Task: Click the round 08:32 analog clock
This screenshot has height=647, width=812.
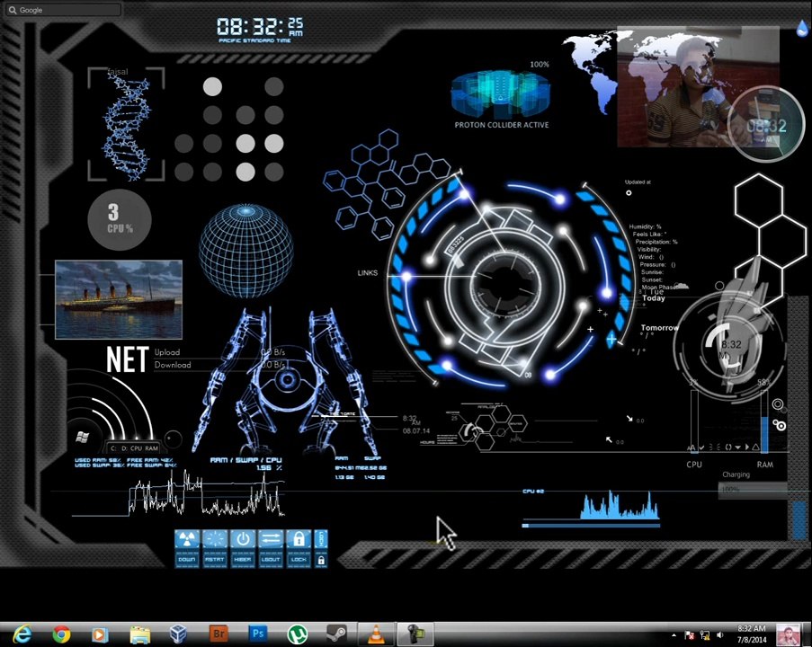Action: click(766, 124)
